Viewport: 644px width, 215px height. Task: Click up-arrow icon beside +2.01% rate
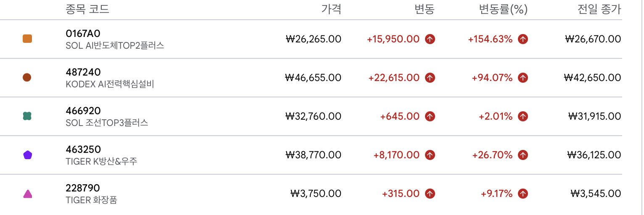[523, 116]
